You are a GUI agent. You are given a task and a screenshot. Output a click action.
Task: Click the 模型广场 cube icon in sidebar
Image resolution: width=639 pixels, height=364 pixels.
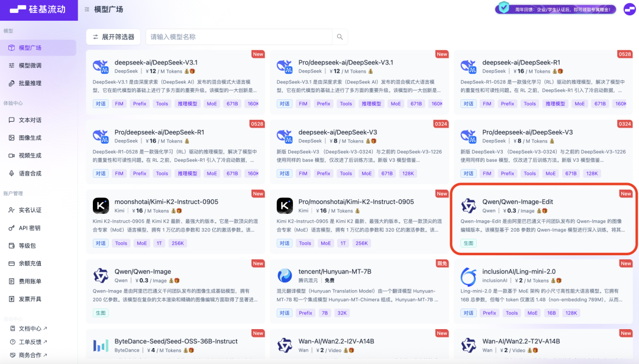(x=11, y=48)
